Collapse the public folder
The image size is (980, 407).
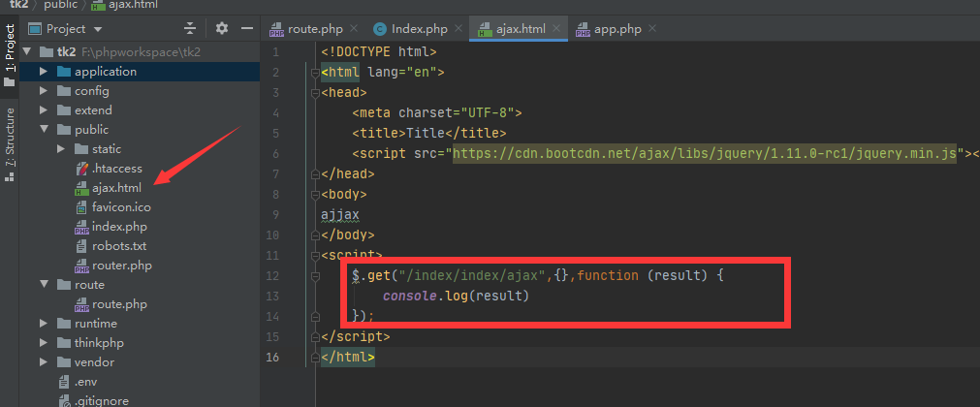tap(44, 130)
